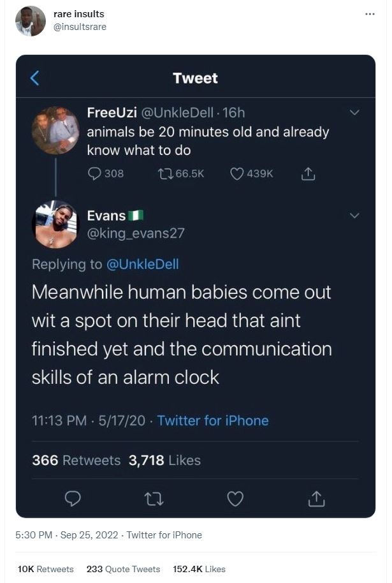Image resolution: width=392 pixels, height=583 pixels.
Task: Open the dropdown on Evans' tweet
Action: (356, 216)
